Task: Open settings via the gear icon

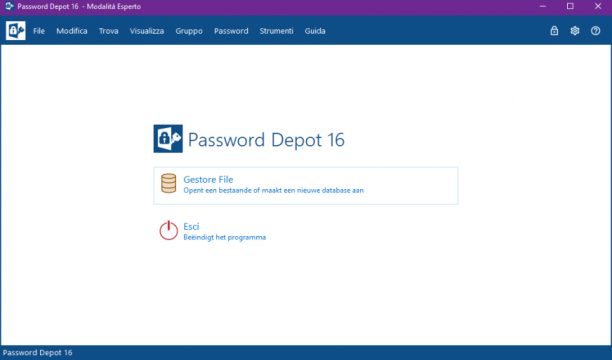Action: pos(575,31)
